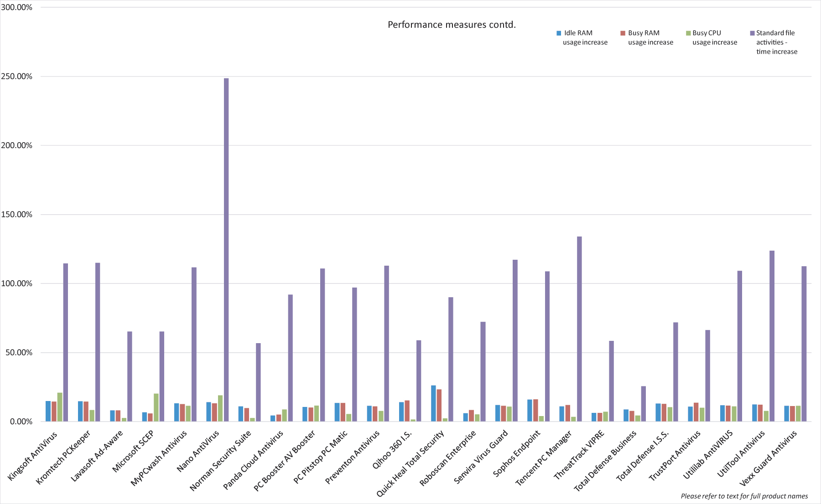Image resolution: width=821 pixels, height=504 pixels.
Task: Click the UtilTool Antivirus axis label
Action: [x=741, y=454]
